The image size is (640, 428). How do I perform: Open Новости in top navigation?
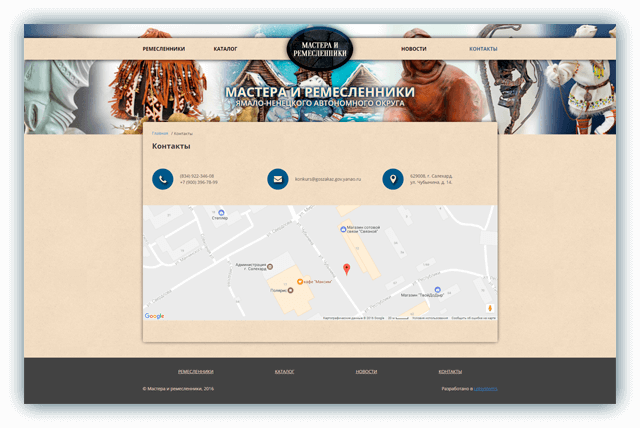(413, 49)
